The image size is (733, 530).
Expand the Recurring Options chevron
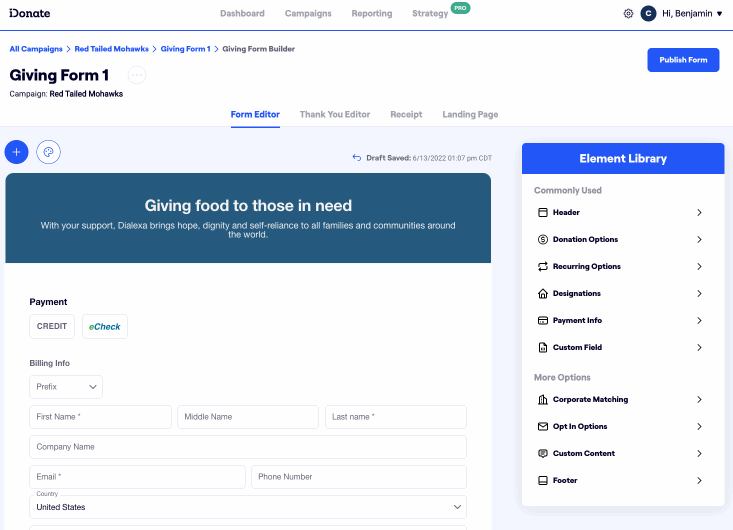[699, 266]
